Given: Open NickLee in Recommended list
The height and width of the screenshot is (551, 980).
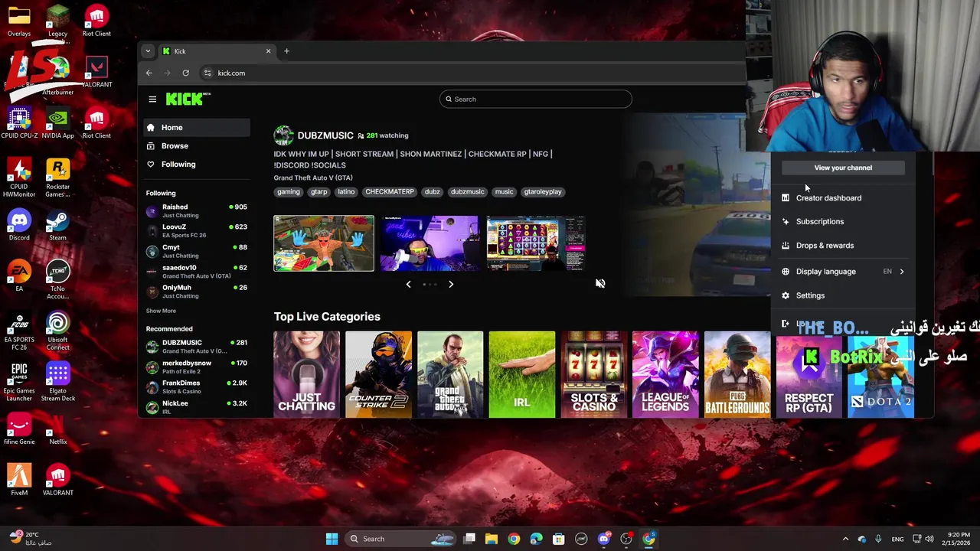Looking at the screenshot, I should [x=196, y=406].
